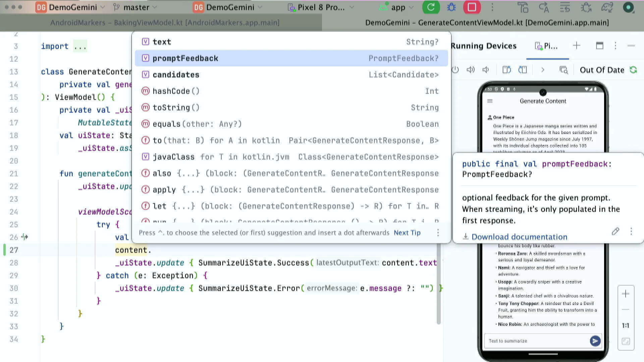Image resolution: width=644 pixels, height=362 pixels.
Task: Expand the folded import region
Action: (x=80, y=46)
